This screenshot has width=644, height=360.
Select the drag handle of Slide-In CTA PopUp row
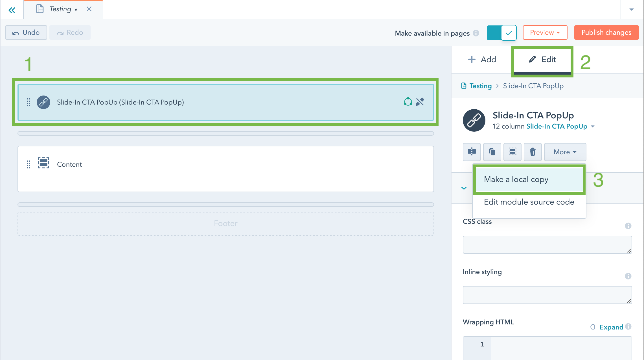[x=29, y=102]
